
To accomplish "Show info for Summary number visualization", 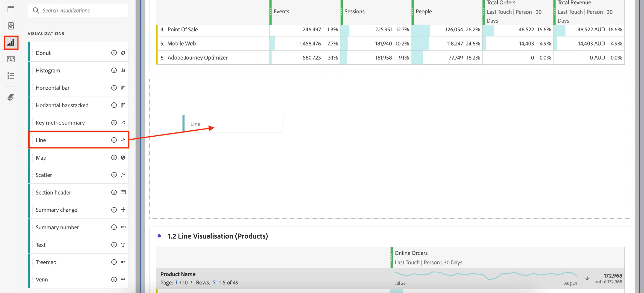I will click(x=114, y=227).
